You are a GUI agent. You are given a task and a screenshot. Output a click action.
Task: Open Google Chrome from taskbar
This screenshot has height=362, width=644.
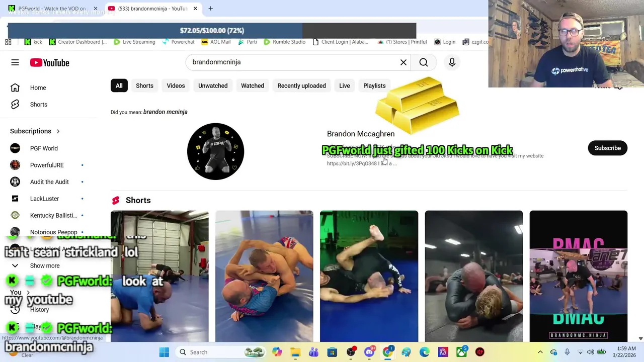click(x=387, y=352)
